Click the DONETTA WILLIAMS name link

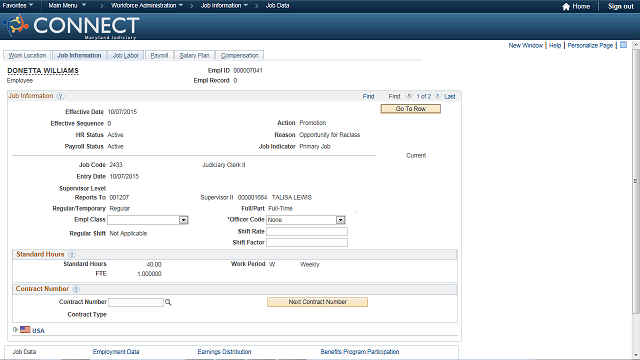pos(43,71)
